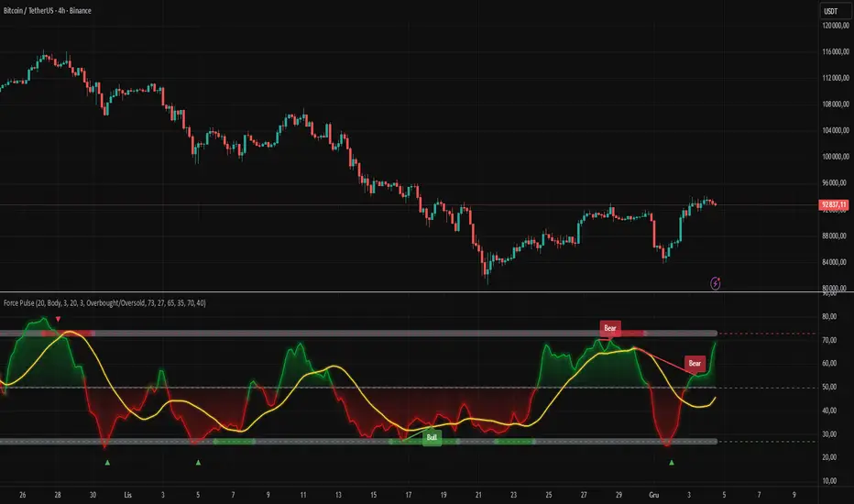Click date 19 on the time axis
Viewport: 854px width, 504px height.
(443, 495)
